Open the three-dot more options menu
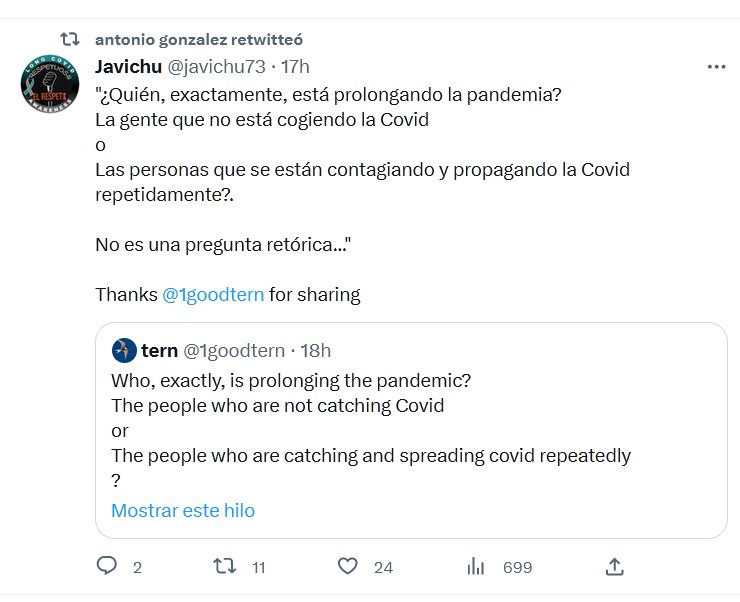This screenshot has height=602, width=740. click(x=716, y=67)
